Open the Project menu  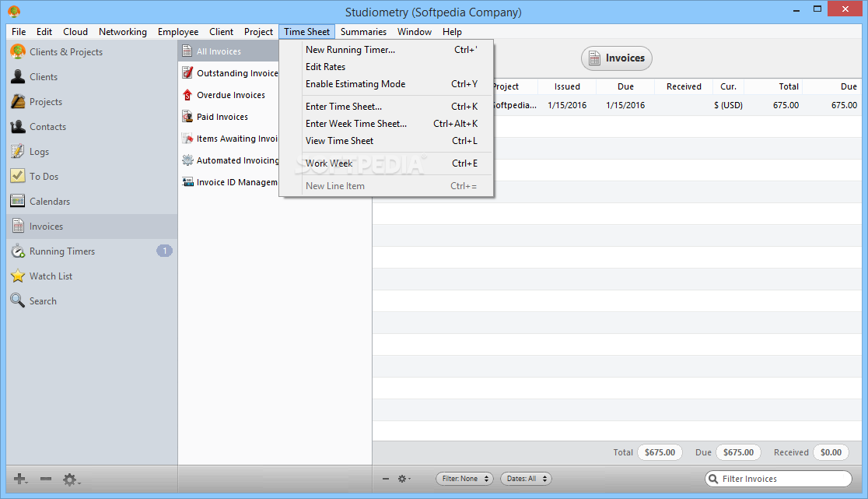coord(258,32)
